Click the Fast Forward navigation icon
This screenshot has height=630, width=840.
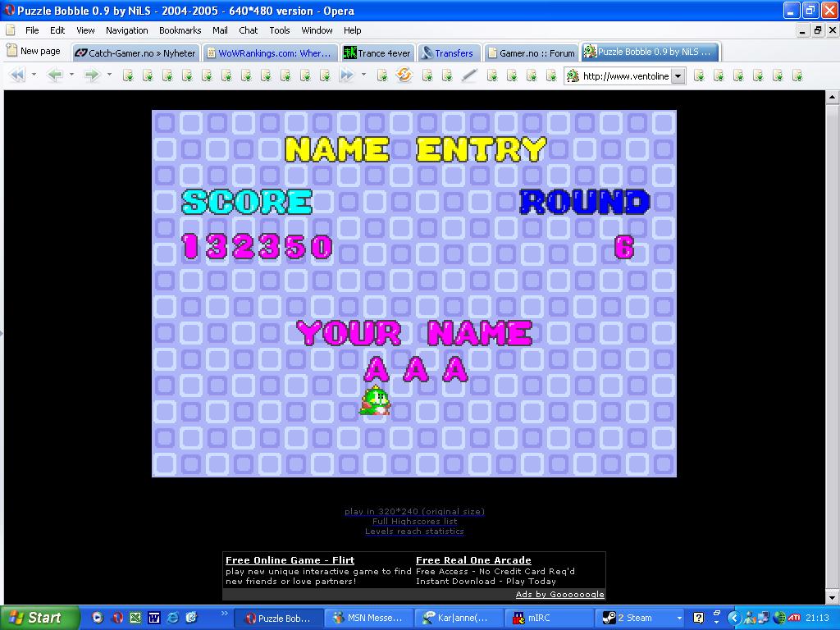tap(347, 75)
